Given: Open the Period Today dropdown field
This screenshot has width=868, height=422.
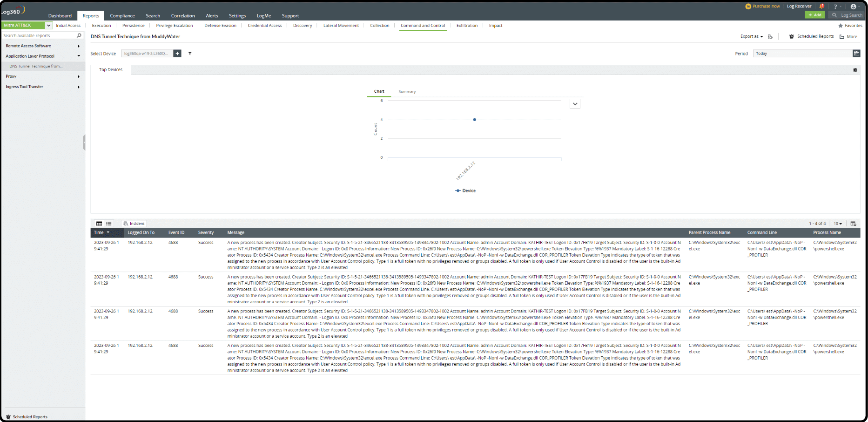Looking at the screenshot, I should click(803, 54).
